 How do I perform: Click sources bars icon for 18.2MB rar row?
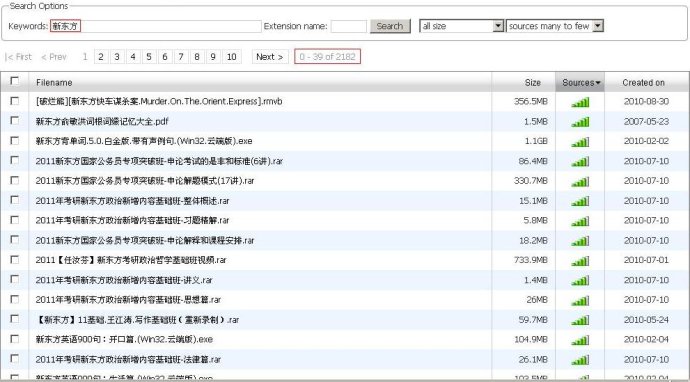click(580, 241)
